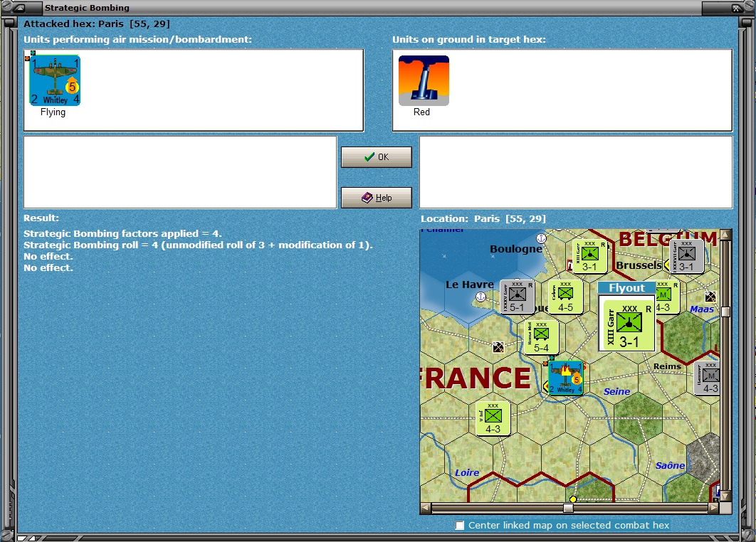
Task: Click the map's horizontal scroll left arrow
Action: point(426,508)
